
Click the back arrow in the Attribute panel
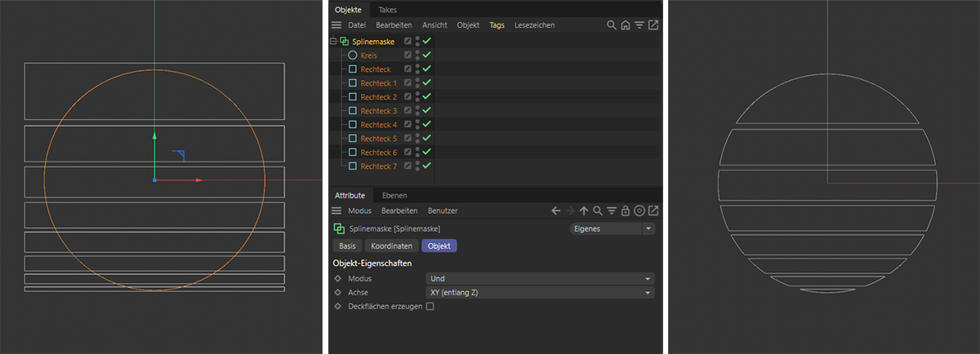pos(556,211)
